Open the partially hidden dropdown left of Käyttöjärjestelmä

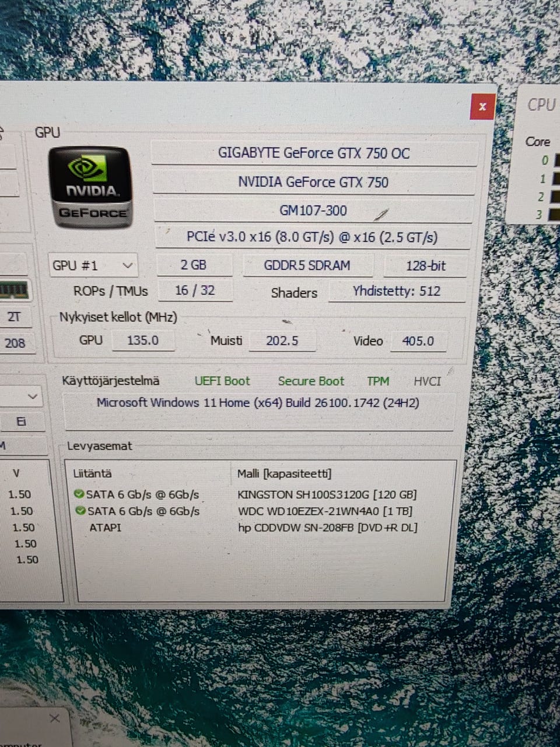point(20,396)
